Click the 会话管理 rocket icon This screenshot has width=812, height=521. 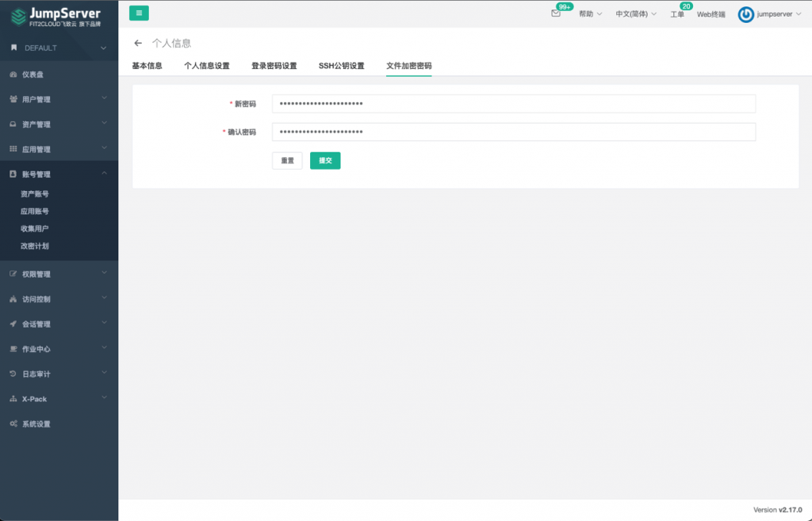click(13, 324)
